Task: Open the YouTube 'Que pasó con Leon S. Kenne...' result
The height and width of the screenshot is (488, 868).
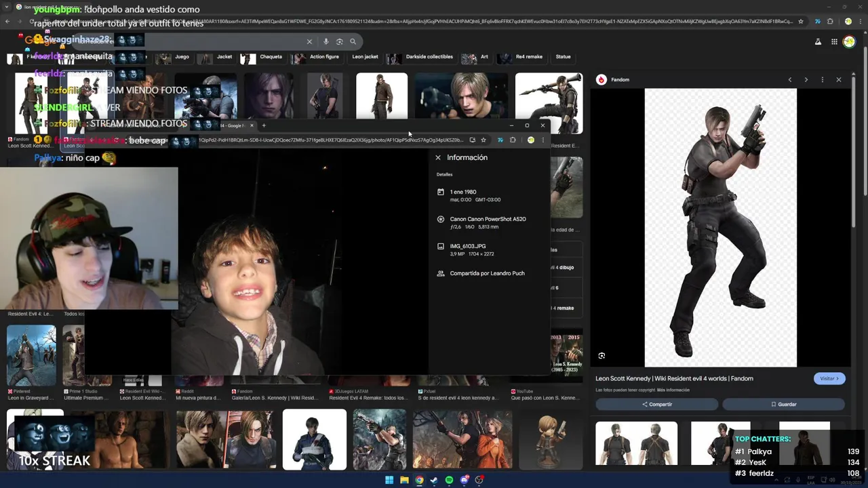Action: 545,394
